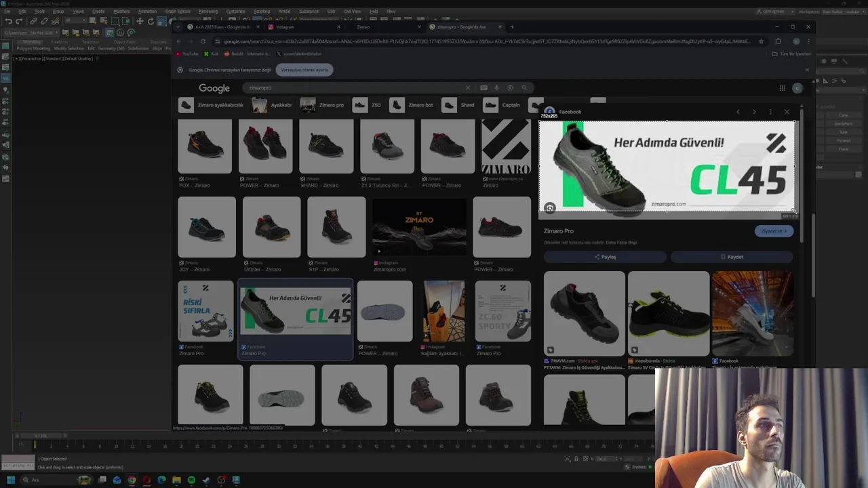Open the Kick bookmark

(x=212, y=54)
